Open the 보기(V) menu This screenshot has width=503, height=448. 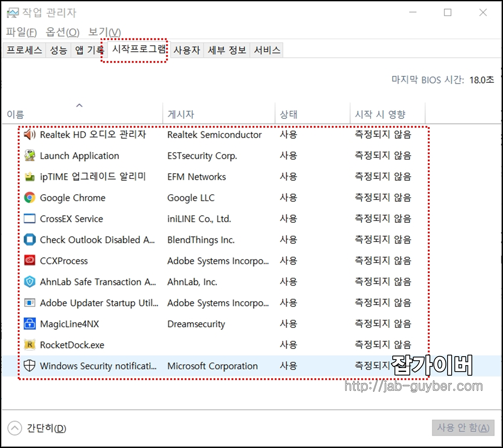click(105, 32)
